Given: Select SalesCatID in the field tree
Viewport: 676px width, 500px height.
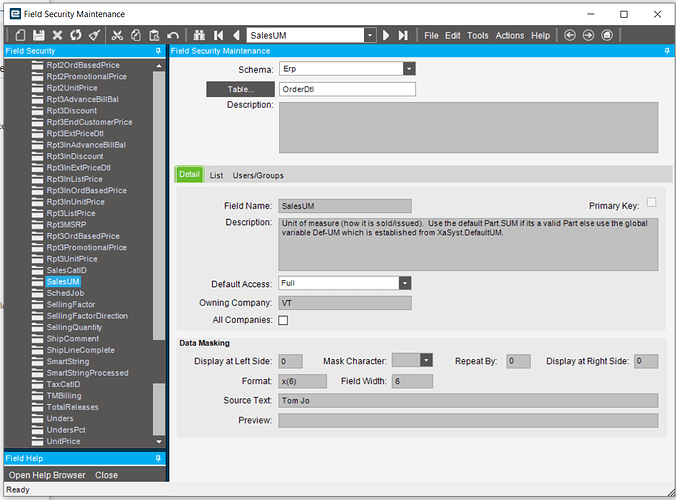Looking at the screenshot, I should pyautogui.click(x=66, y=270).
